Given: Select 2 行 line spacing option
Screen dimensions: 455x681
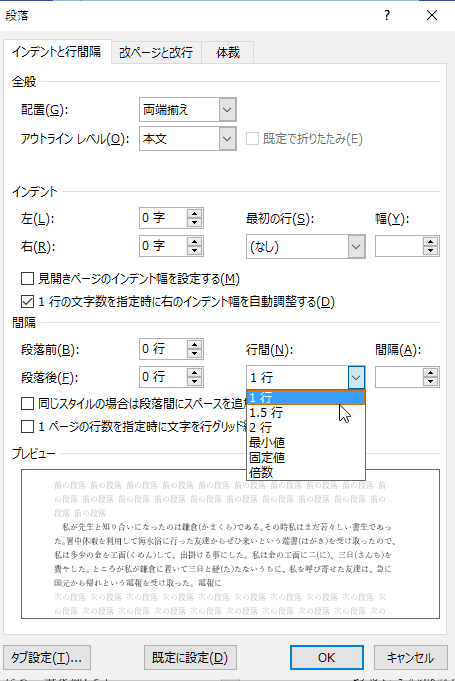Looking at the screenshot, I should click(x=306, y=427).
